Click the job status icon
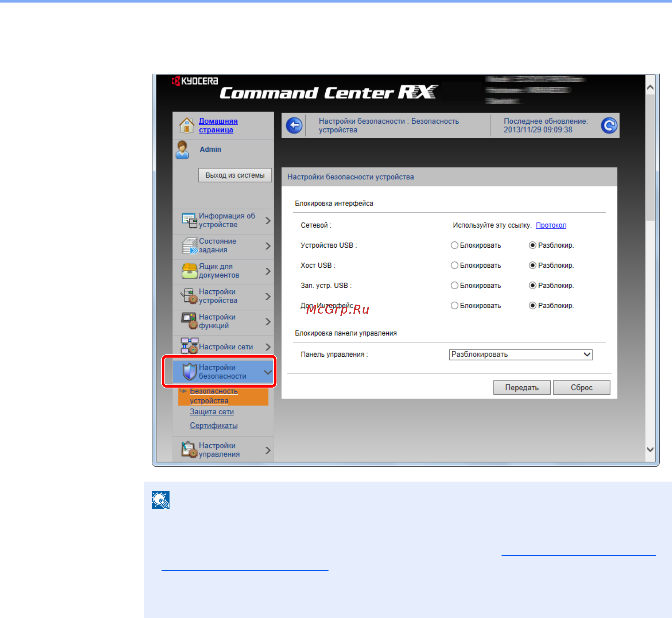This screenshot has width=672, height=618. pyautogui.click(x=190, y=246)
